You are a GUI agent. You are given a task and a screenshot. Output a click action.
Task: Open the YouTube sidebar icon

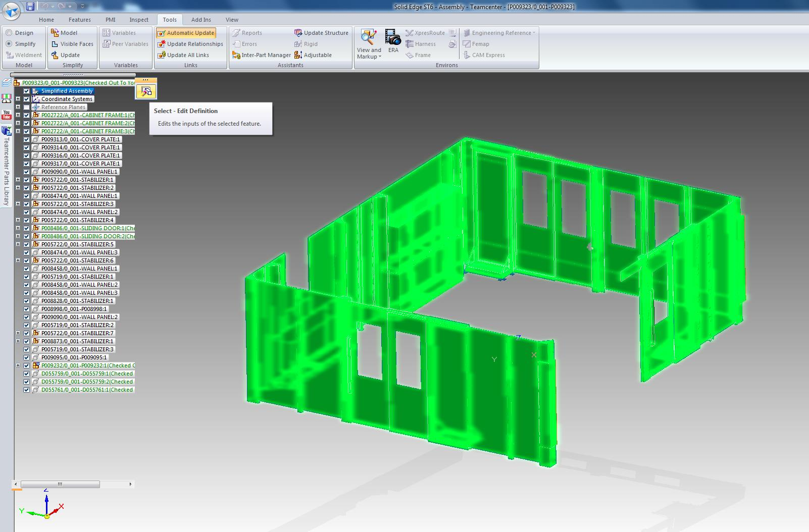pyautogui.click(x=7, y=115)
